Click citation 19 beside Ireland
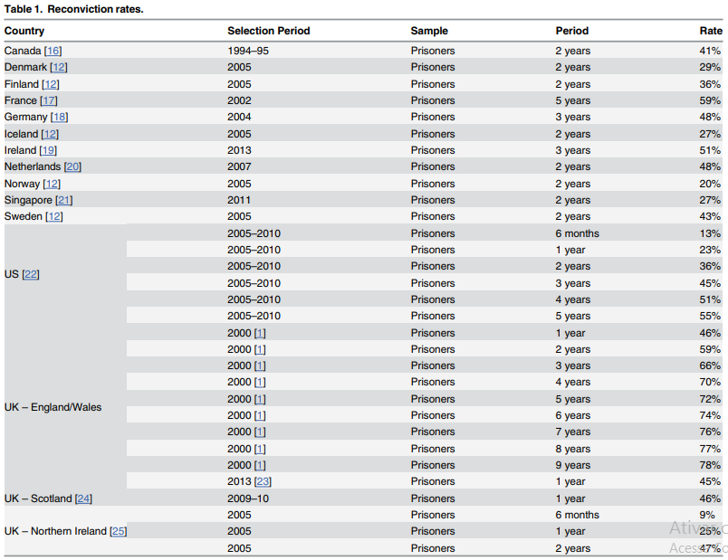Image resolution: width=728 pixels, height=560 pixels. 48,150
